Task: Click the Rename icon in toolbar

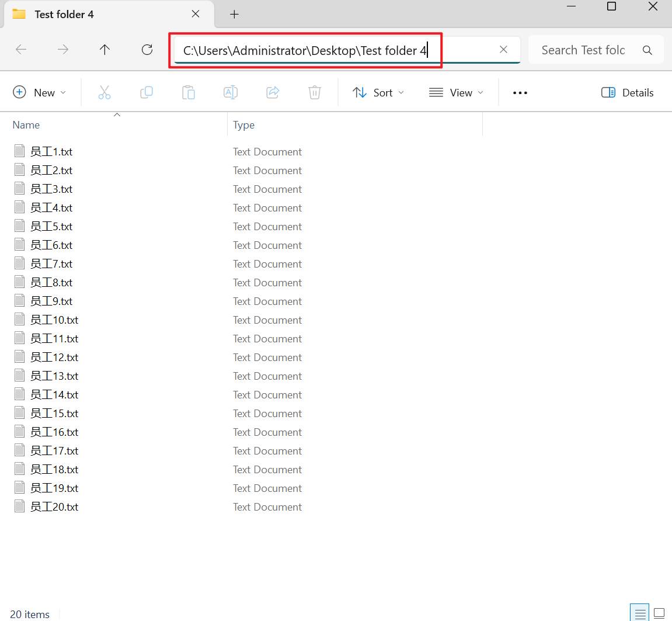Action: 231,92
